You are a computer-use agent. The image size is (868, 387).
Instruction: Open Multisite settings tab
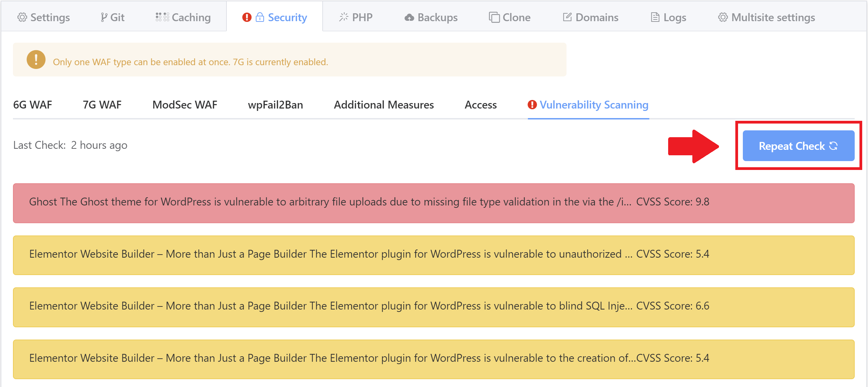click(x=766, y=17)
